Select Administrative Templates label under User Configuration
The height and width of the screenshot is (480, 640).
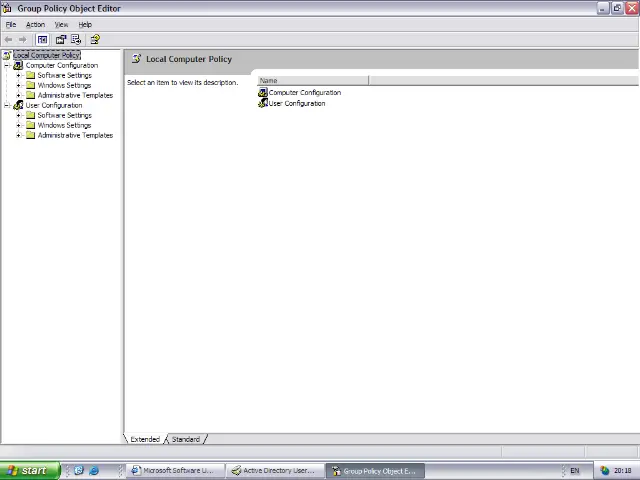click(x=75, y=135)
